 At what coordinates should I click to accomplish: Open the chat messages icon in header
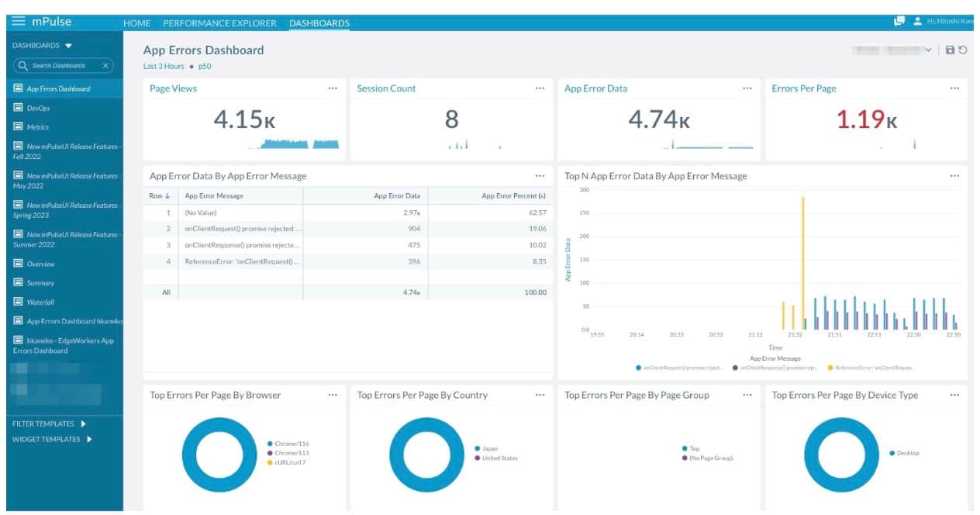pyautogui.click(x=899, y=22)
